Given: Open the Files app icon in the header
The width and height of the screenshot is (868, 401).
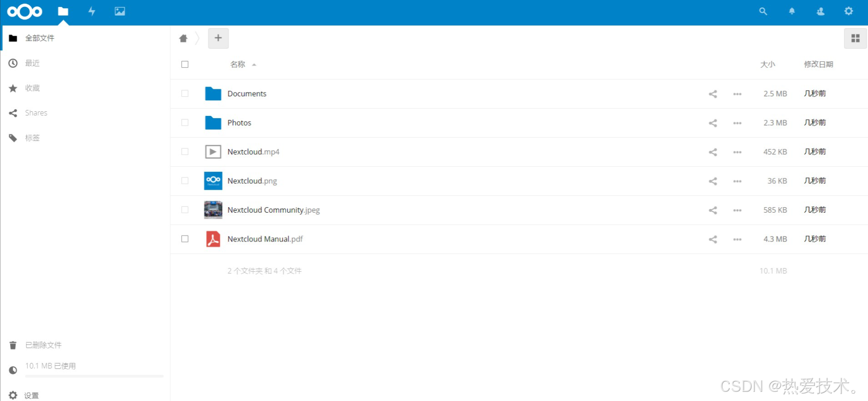Looking at the screenshot, I should tap(63, 11).
